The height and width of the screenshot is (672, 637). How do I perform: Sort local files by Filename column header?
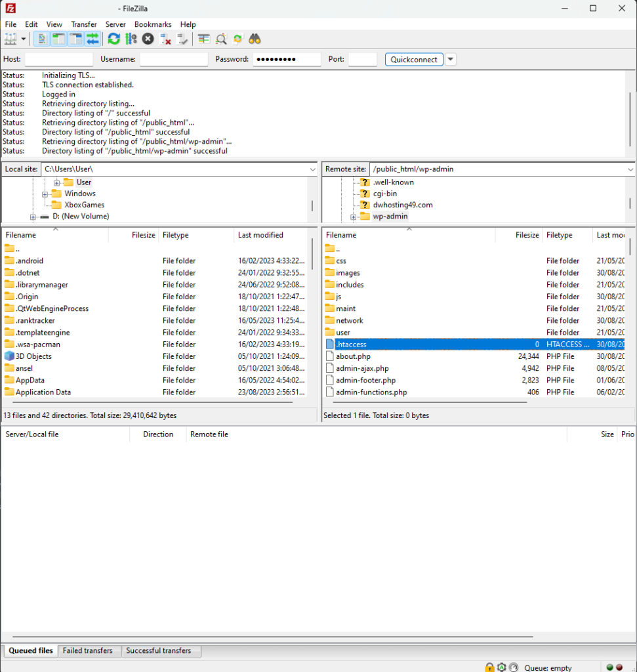55,235
